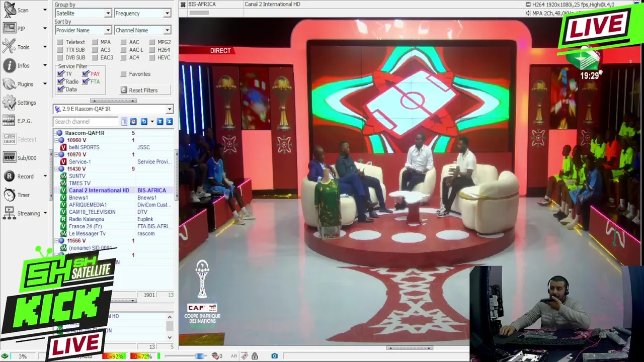Tick the MPA audio filter checkbox
This screenshot has height=362, width=644.
pyautogui.click(x=95, y=42)
